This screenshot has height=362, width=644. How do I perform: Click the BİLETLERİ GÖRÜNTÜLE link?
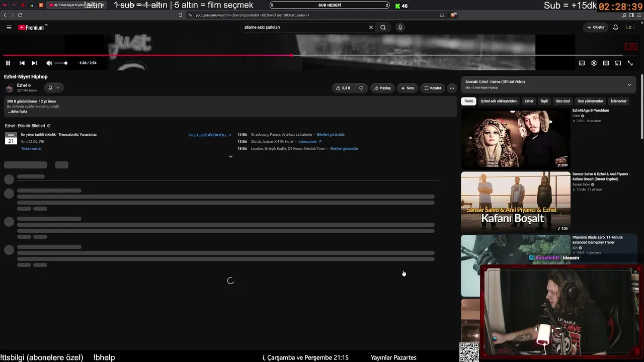click(x=210, y=135)
